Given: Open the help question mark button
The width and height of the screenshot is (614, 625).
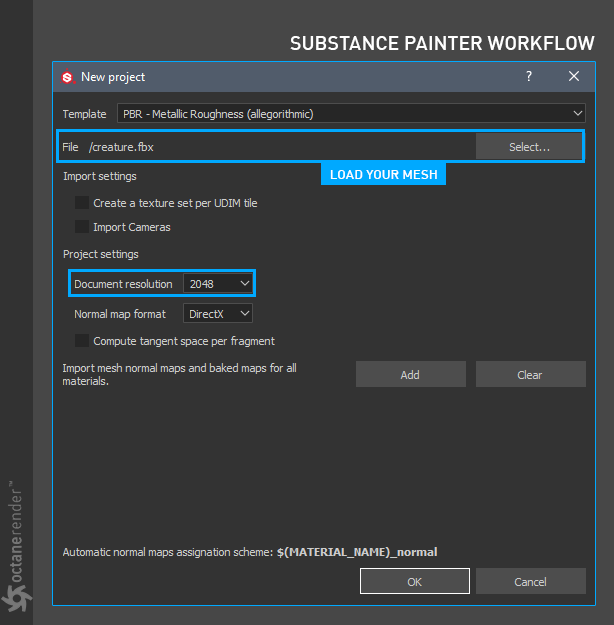Looking at the screenshot, I should tap(529, 76).
